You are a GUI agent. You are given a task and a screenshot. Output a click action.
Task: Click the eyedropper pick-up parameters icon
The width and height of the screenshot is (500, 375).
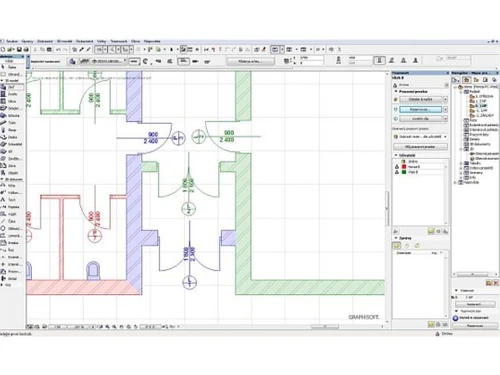click(x=81, y=49)
